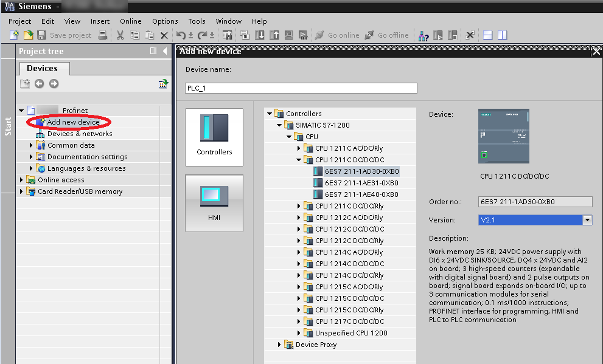603x364 pixels.
Task: Split editor space vertically icon
Action: 502,35
